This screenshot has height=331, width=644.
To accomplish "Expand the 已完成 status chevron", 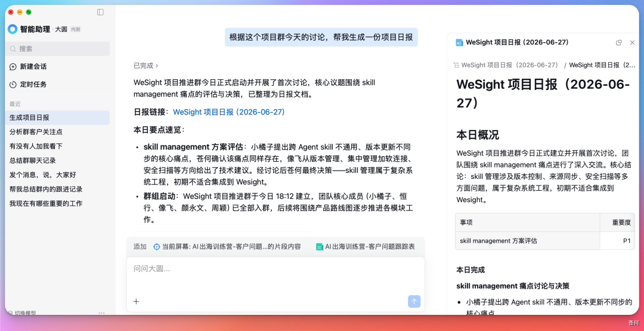I will point(157,66).
